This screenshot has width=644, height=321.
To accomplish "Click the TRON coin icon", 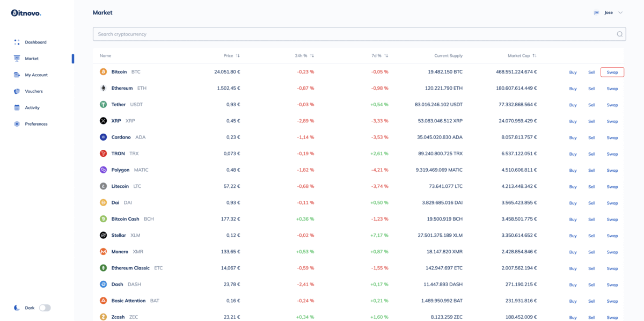I will click(x=104, y=154).
